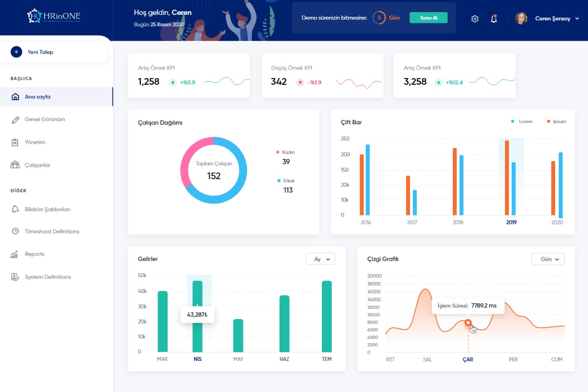Viewport: 588px width, 392px height.
Task: Toggle the Ipsum series in Çift Bar legend
Action: coord(556,122)
